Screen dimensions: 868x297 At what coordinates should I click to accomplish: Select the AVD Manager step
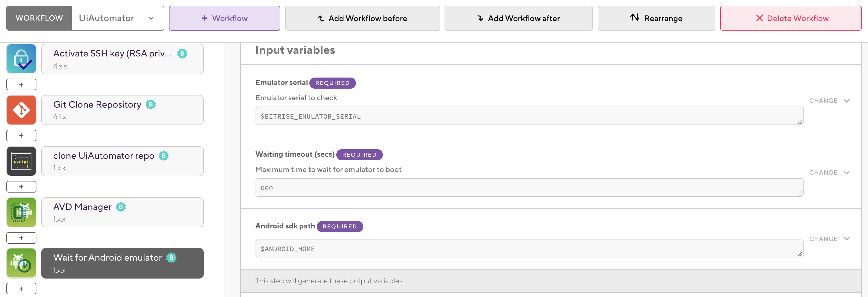[x=122, y=213]
